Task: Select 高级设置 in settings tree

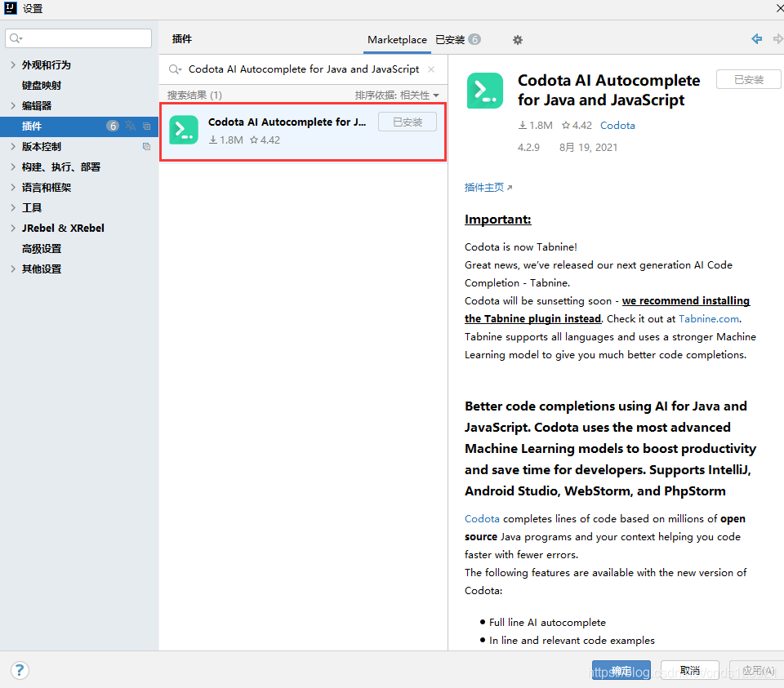Action: 42,248
